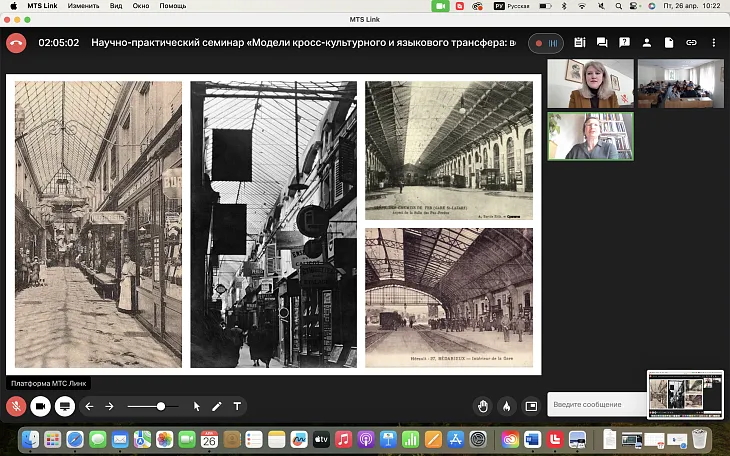Raise hand with the hand icon
The width and height of the screenshot is (730, 456).
[483, 406]
